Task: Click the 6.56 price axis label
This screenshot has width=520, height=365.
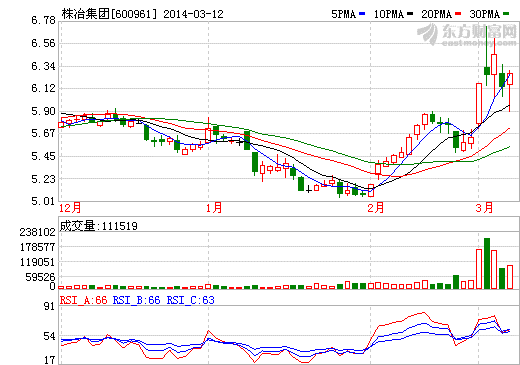Action: pos(43,43)
